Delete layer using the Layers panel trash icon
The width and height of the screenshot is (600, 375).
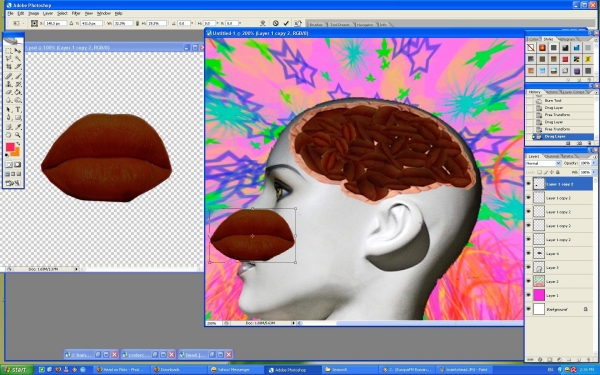590,360
